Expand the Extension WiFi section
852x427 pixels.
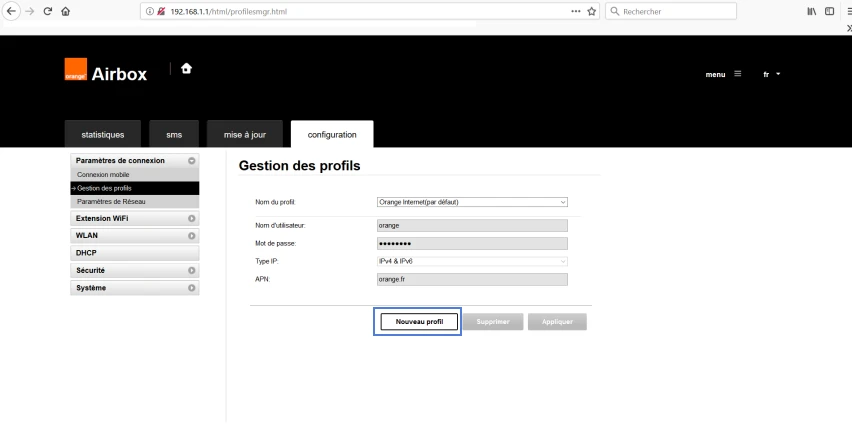135,218
